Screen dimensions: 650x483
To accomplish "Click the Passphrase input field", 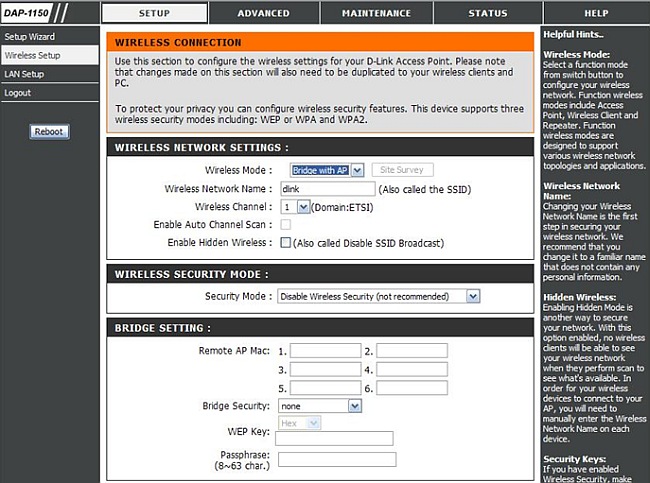I will 336,460.
